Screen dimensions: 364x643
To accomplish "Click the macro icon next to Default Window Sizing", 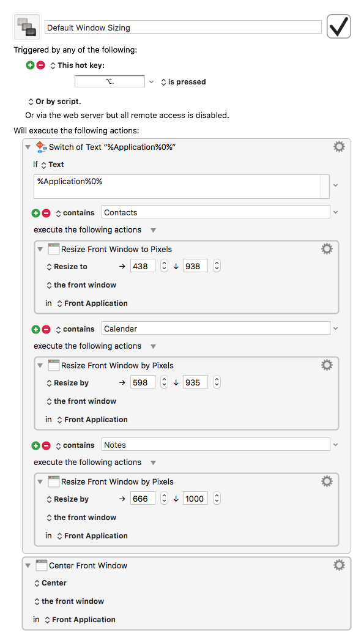I will [x=27, y=27].
